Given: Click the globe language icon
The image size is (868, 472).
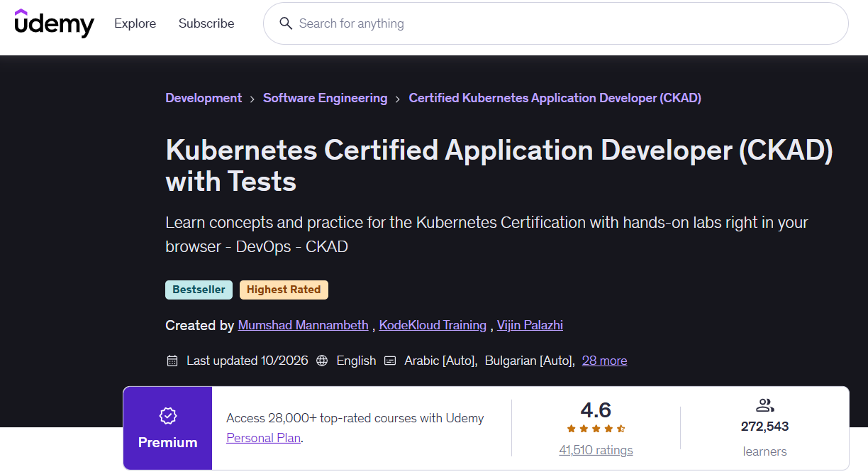Looking at the screenshot, I should (x=322, y=361).
